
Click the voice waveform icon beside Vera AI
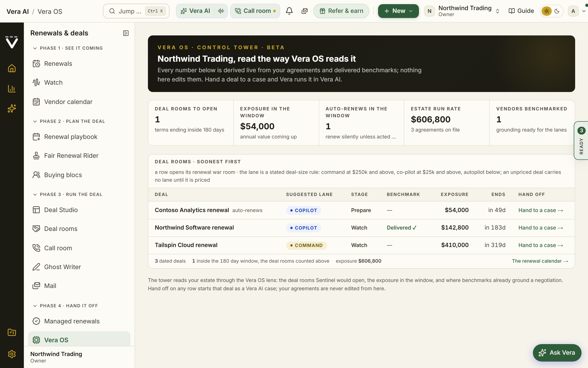point(221,11)
